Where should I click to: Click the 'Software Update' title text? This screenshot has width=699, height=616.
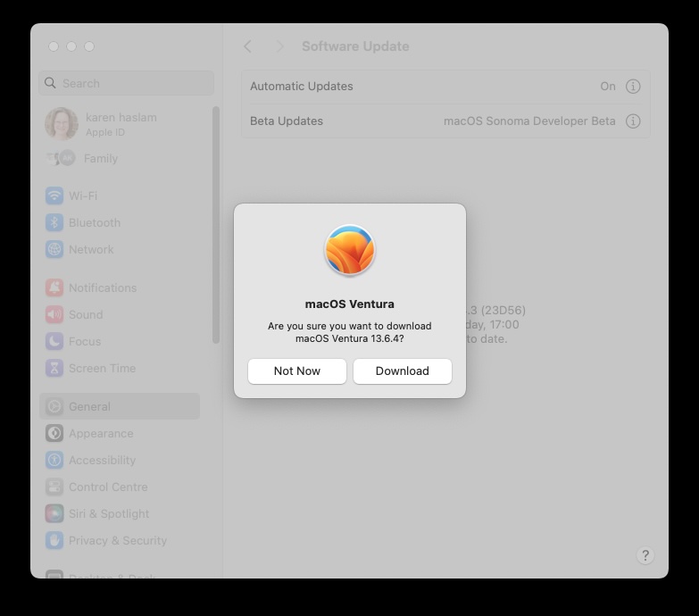coord(355,46)
